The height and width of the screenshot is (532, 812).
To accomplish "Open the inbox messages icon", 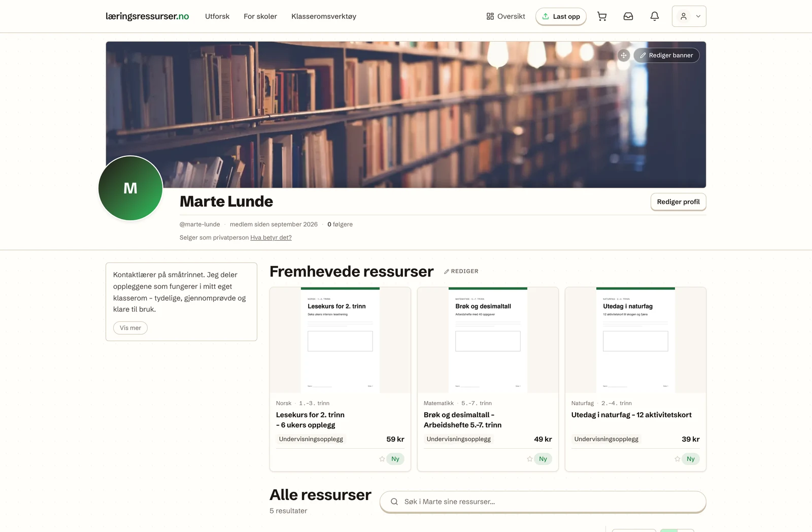I will (628, 16).
